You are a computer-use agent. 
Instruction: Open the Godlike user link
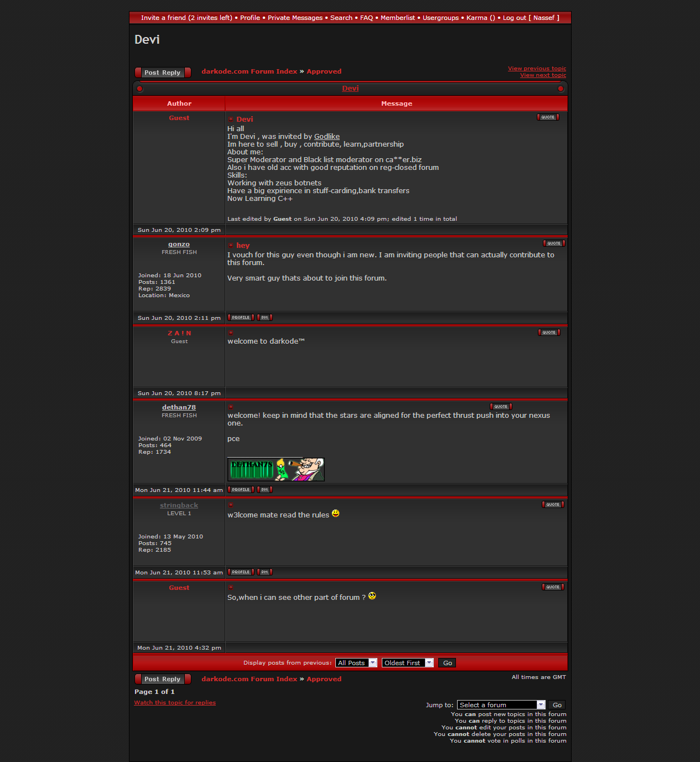(x=326, y=137)
